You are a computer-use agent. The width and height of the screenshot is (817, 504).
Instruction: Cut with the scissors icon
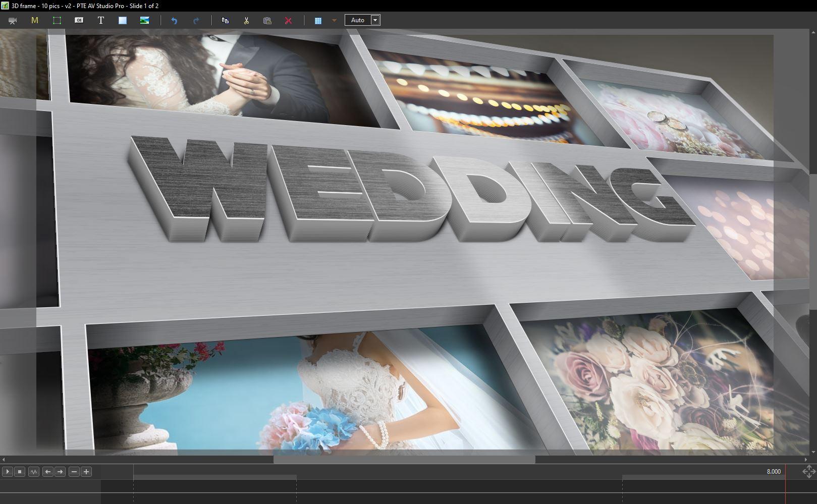click(x=246, y=21)
